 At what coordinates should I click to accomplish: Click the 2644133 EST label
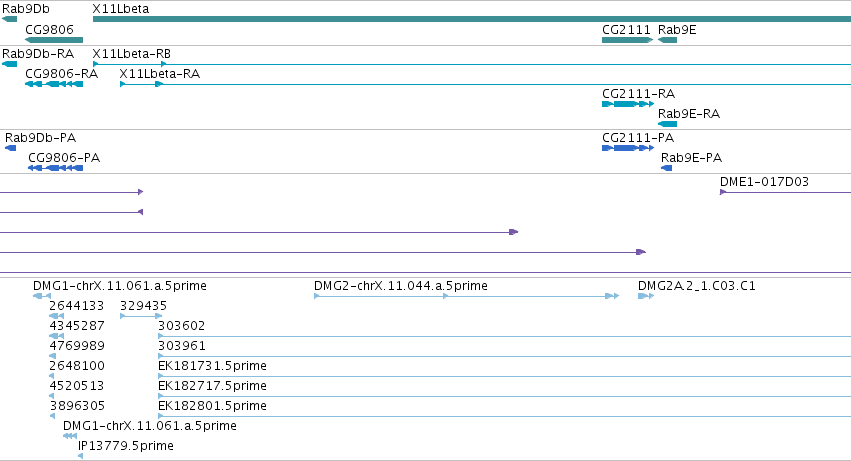pos(77,306)
